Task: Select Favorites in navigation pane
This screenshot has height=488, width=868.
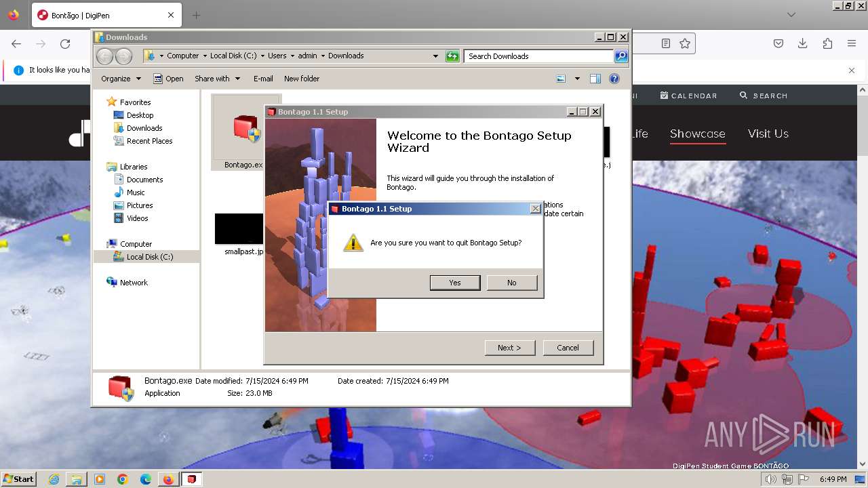Action: click(x=135, y=102)
